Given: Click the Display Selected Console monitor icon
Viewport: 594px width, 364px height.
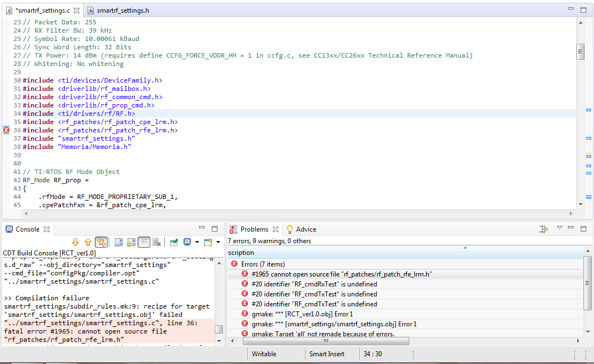Looking at the screenshot, I should point(187,242).
